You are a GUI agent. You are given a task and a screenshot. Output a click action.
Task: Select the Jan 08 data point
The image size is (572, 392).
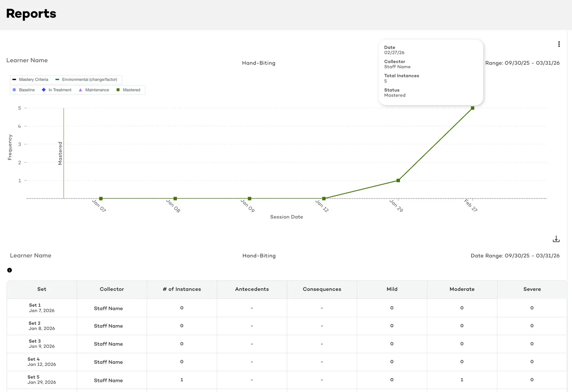tap(175, 199)
